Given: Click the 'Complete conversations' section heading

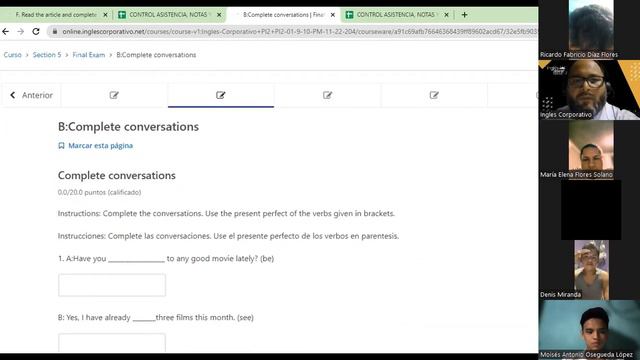Looking at the screenshot, I should pyautogui.click(x=117, y=176).
